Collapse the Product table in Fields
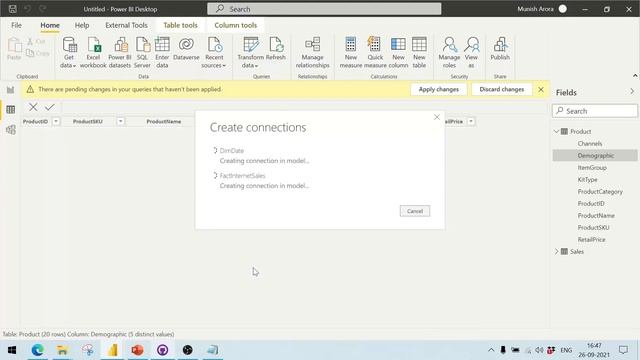This screenshot has width=640, height=360. click(x=556, y=131)
